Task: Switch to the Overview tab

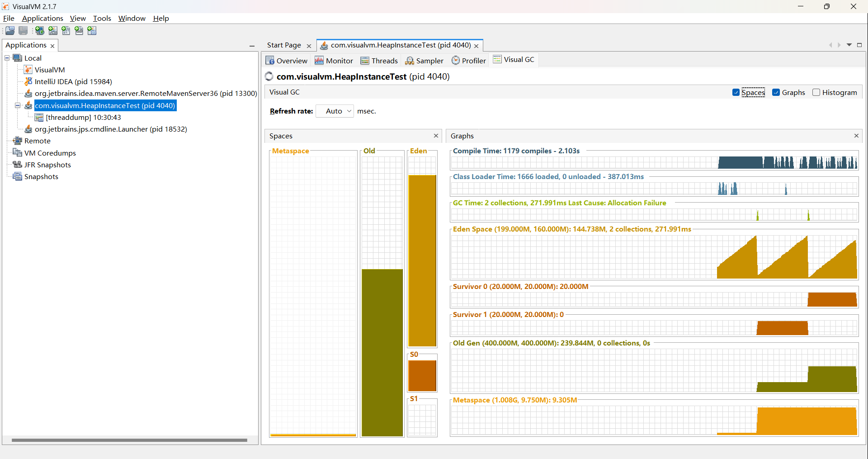Action: pyautogui.click(x=286, y=61)
